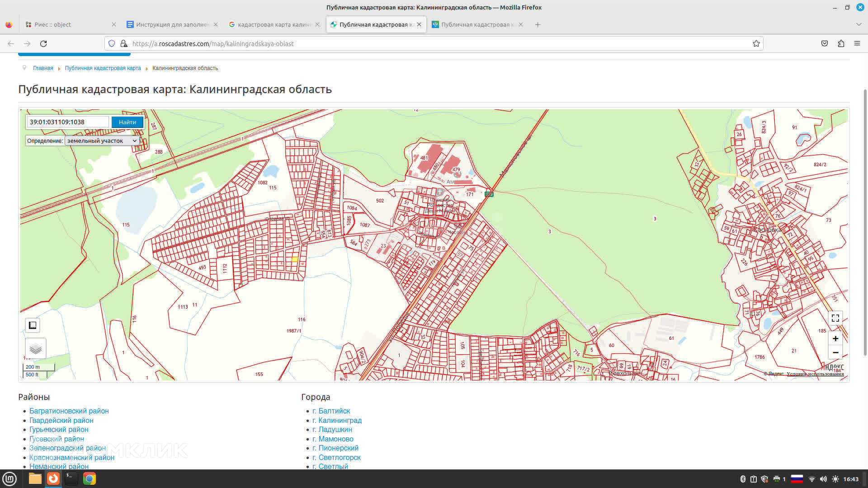Open Гурьевский район link

click(59, 430)
